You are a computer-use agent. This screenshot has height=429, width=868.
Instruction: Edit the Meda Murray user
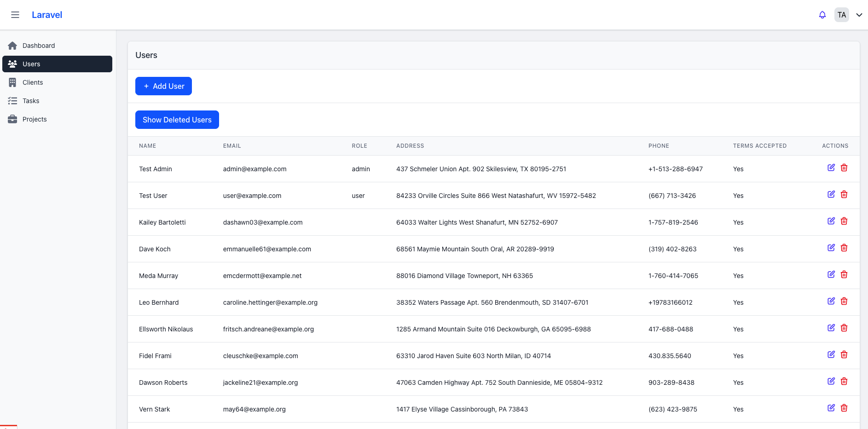[831, 275]
